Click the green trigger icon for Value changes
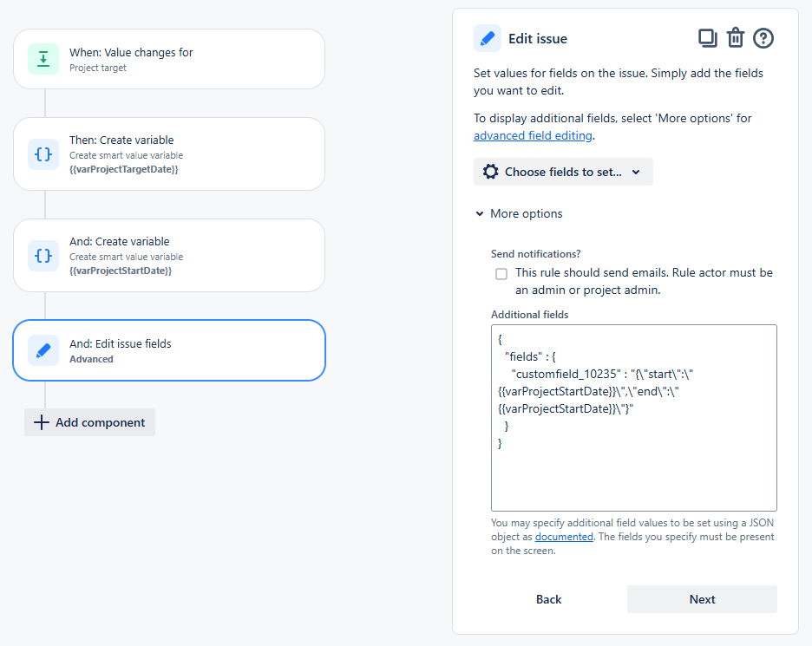 pyautogui.click(x=43, y=59)
